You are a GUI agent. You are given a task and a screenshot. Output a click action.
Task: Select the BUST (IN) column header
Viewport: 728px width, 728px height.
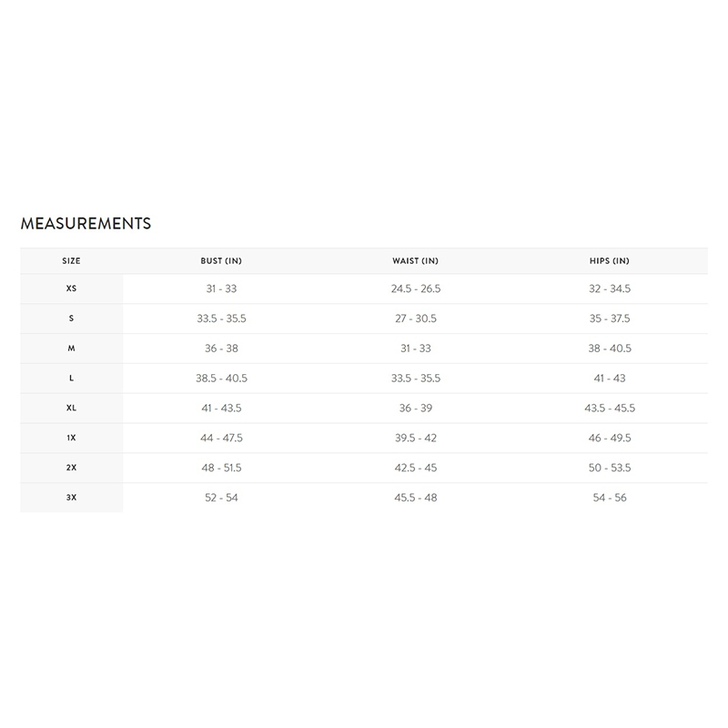coord(221,261)
